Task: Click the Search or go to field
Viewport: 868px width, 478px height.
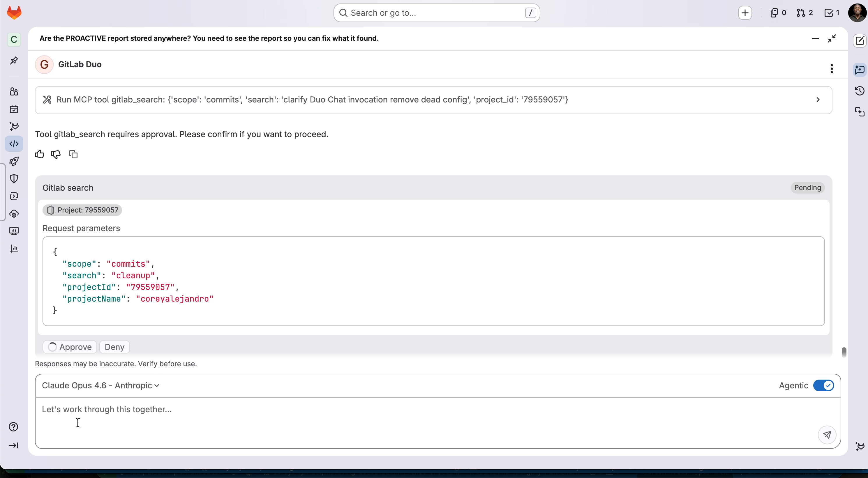Action: 436,13
